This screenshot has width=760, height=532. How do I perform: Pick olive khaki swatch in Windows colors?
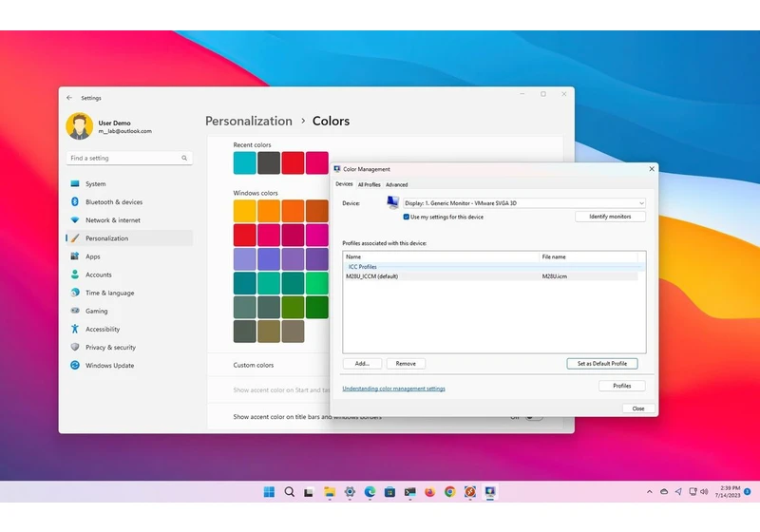tap(269, 332)
